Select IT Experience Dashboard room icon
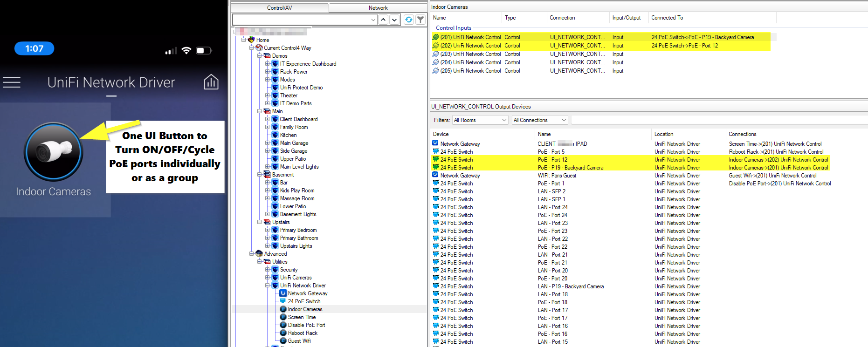Image resolution: width=868 pixels, height=347 pixels. tap(275, 64)
